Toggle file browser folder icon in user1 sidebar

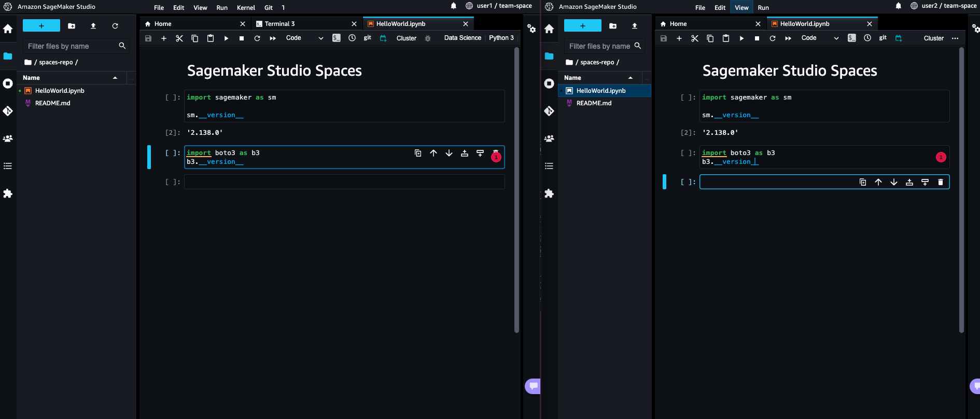(8, 56)
